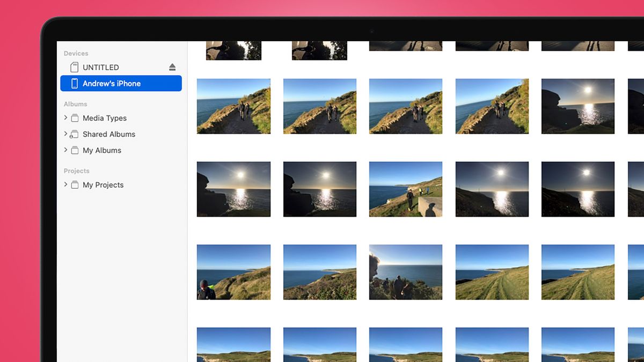Click the iPhone icon beside Andrew's iPhone
This screenshot has width=644, height=362.
75,83
